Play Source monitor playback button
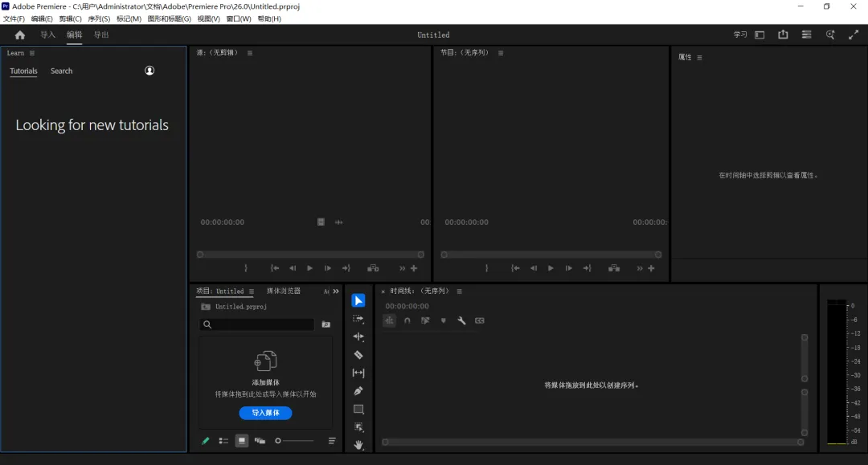Screen dimensions: 868x465 (x=309, y=268)
